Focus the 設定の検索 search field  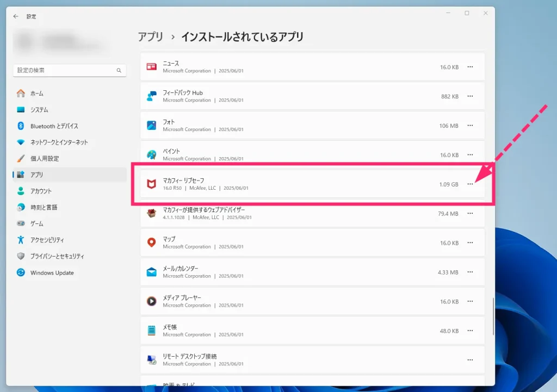pyautogui.click(x=70, y=70)
